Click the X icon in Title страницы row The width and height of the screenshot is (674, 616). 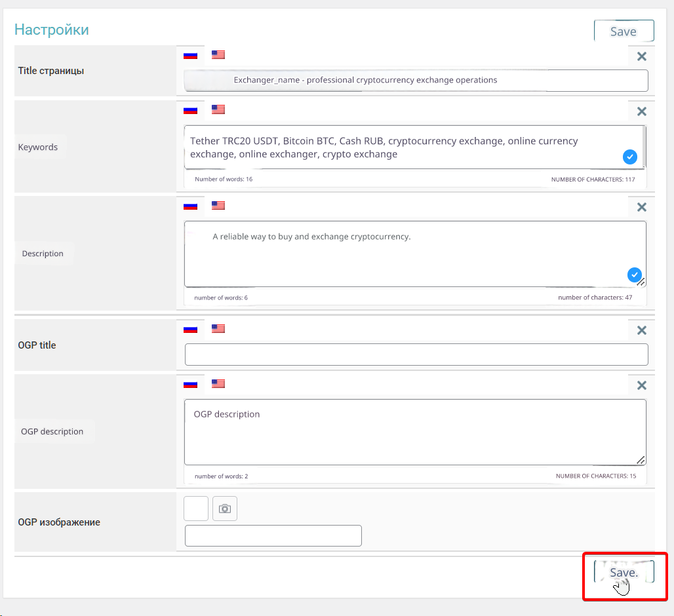[x=642, y=56]
